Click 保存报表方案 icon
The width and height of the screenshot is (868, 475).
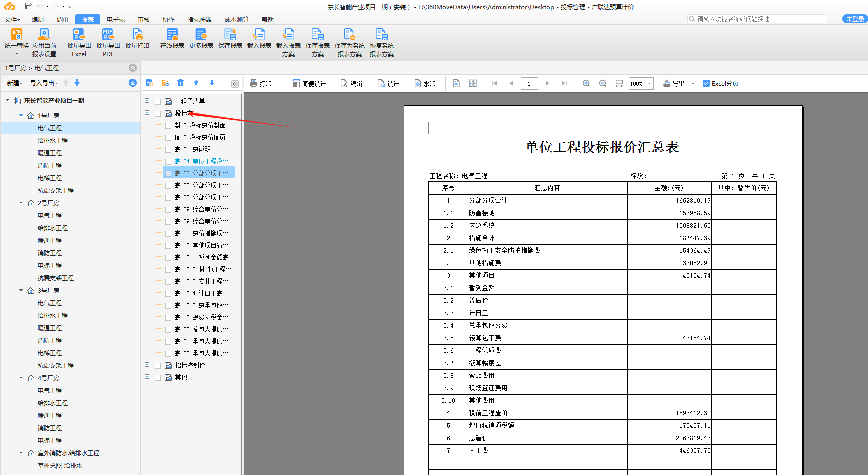pos(317,34)
